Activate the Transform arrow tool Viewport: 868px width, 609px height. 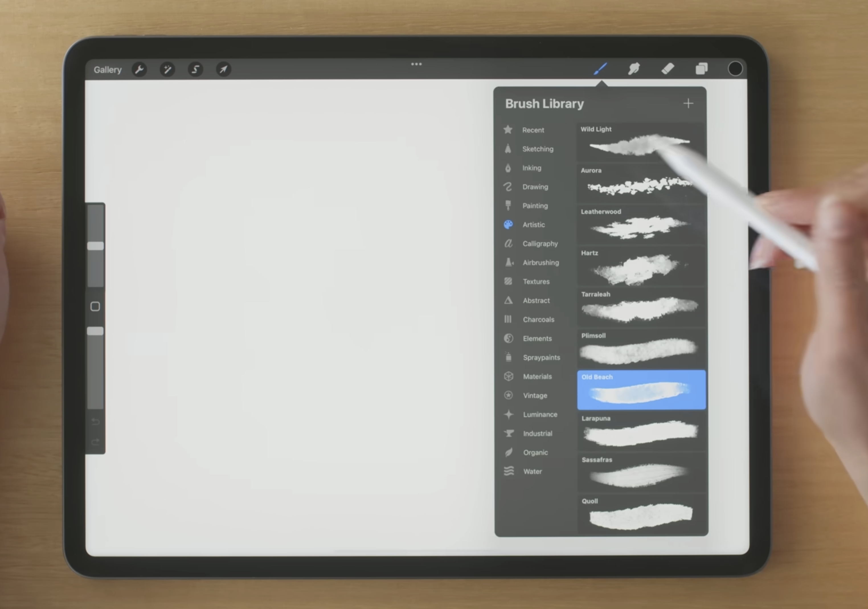(x=223, y=69)
